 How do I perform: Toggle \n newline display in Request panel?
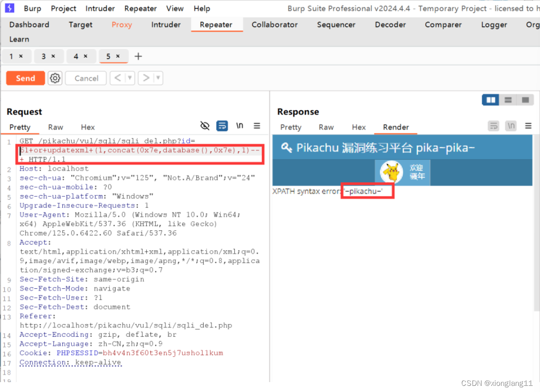pyautogui.click(x=240, y=126)
